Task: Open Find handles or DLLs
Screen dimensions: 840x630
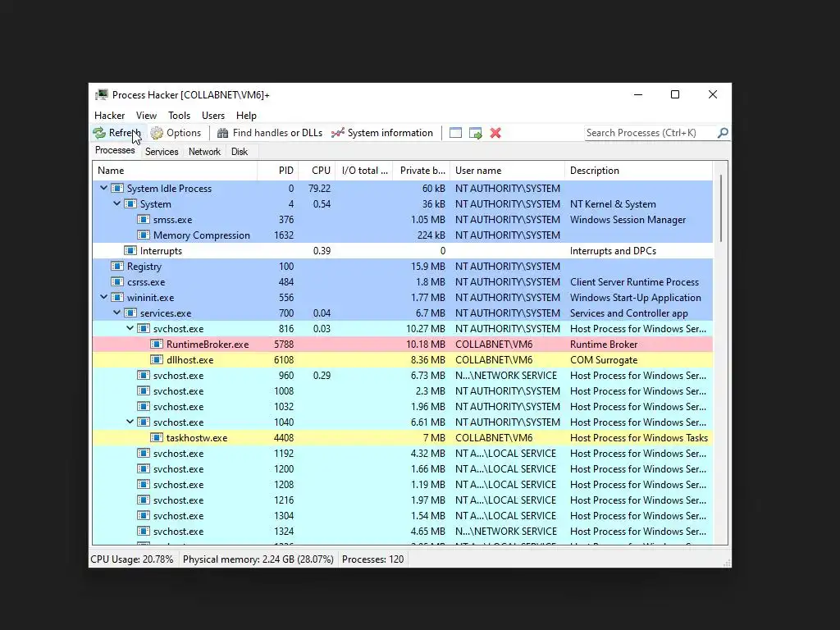Action: point(269,133)
